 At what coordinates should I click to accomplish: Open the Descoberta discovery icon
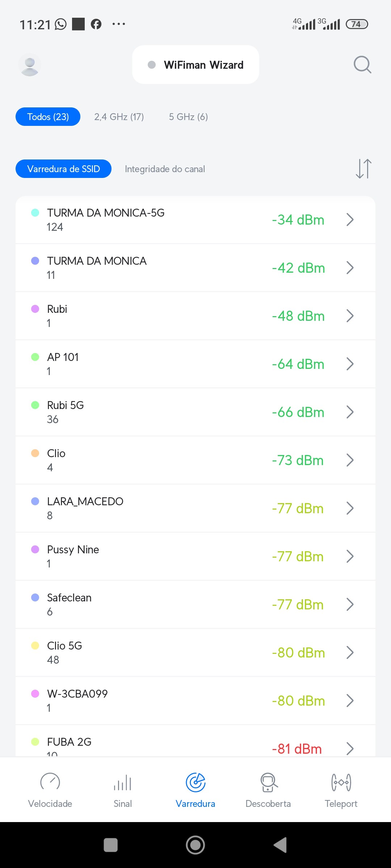268,783
